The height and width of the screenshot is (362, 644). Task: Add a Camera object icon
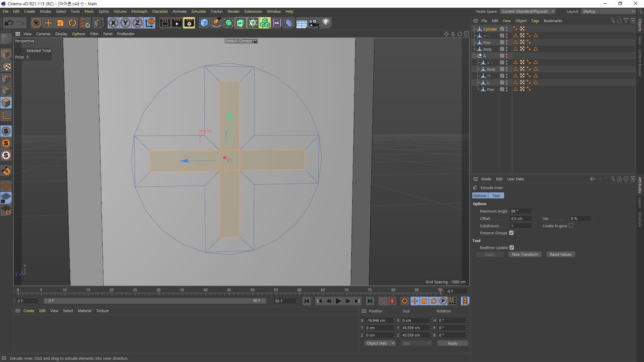point(314,23)
